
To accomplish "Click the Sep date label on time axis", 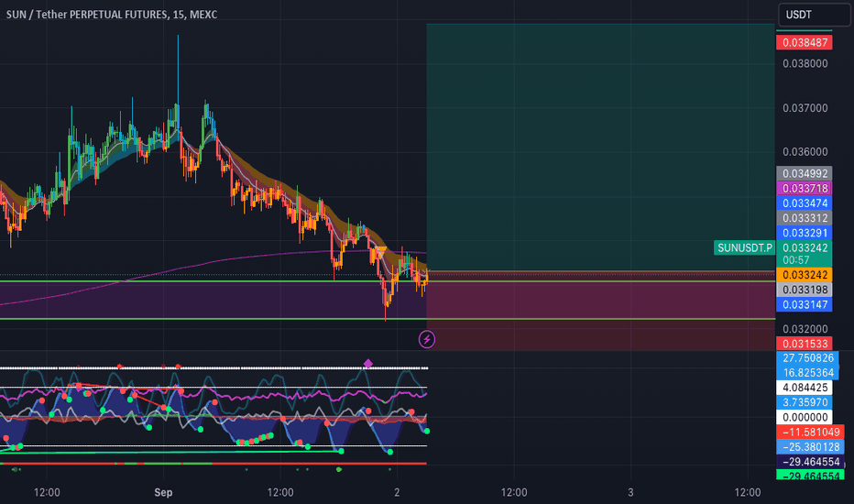I will pyautogui.click(x=163, y=493).
